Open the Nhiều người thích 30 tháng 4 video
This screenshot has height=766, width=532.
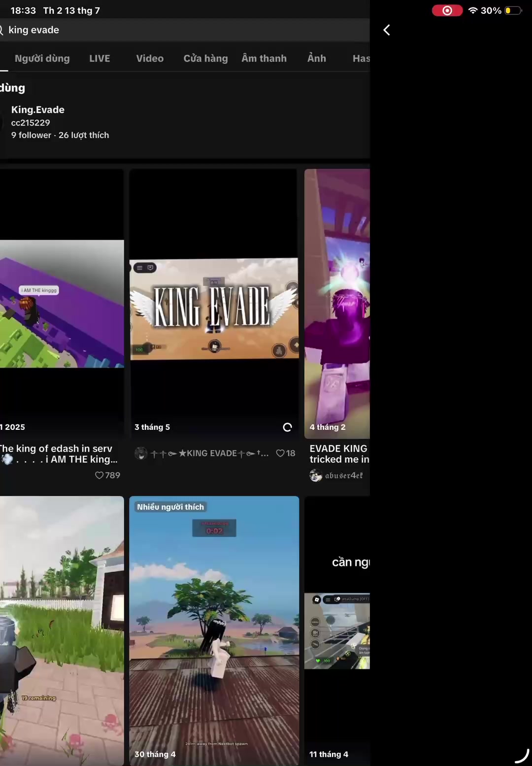[x=214, y=631]
